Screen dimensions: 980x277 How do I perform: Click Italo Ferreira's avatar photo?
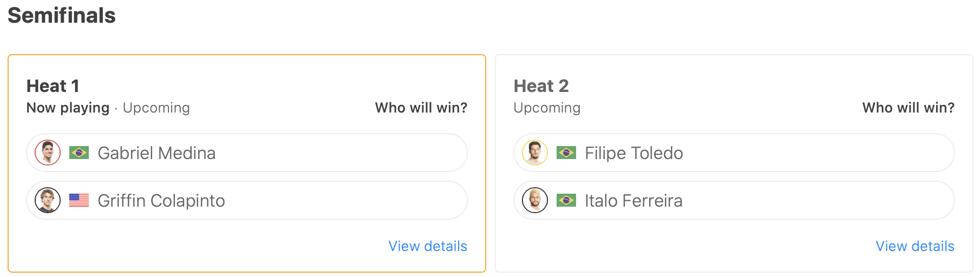535,200
